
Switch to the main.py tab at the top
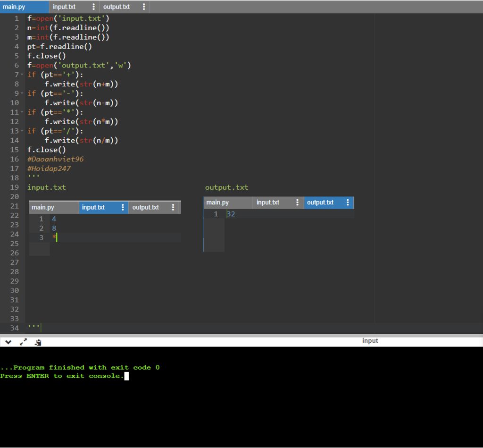point(24,7)
